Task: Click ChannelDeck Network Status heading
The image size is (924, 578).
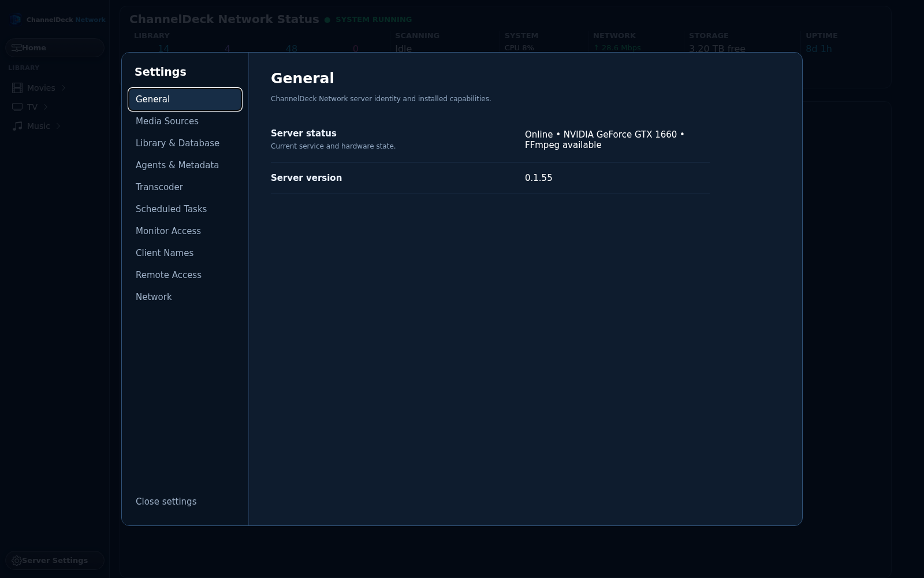Action: click(224, 19)
